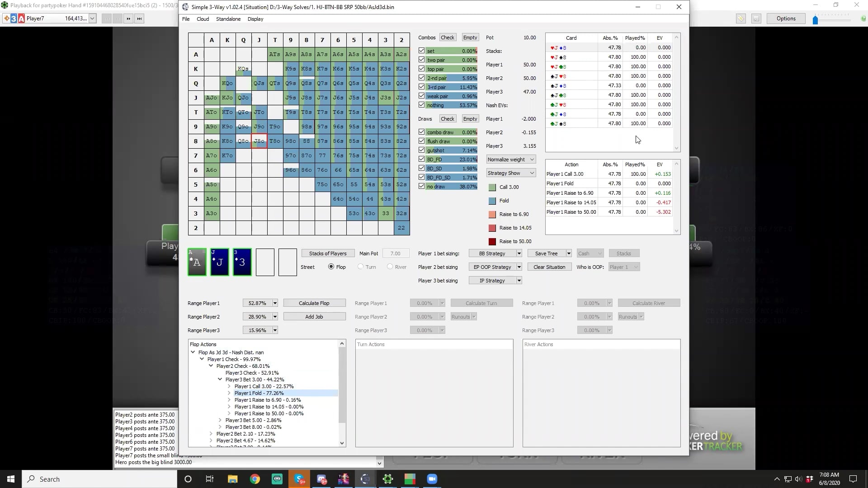Click the green poker chip taskbar icon
This screenshot has width=868, height=488.
coord(388,479)
